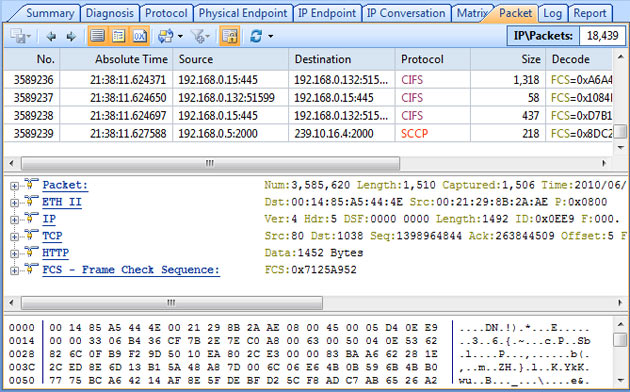The image size is (630, 392).
Task: Toggle the field decode pane view
Action: coord(119,36)
